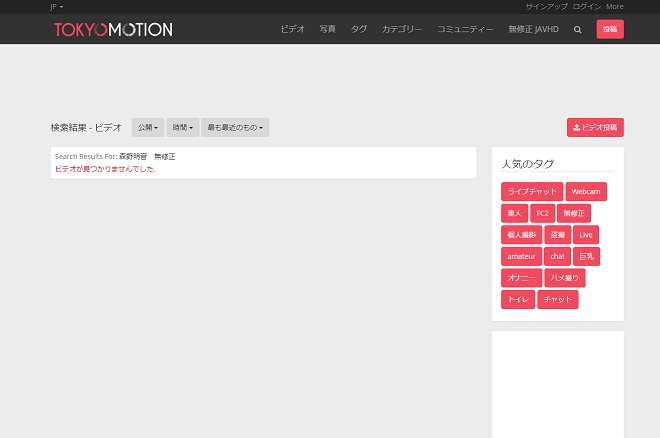
Task: Open the 最も最近のもの sort dropdown
Action: click(235, 128)
